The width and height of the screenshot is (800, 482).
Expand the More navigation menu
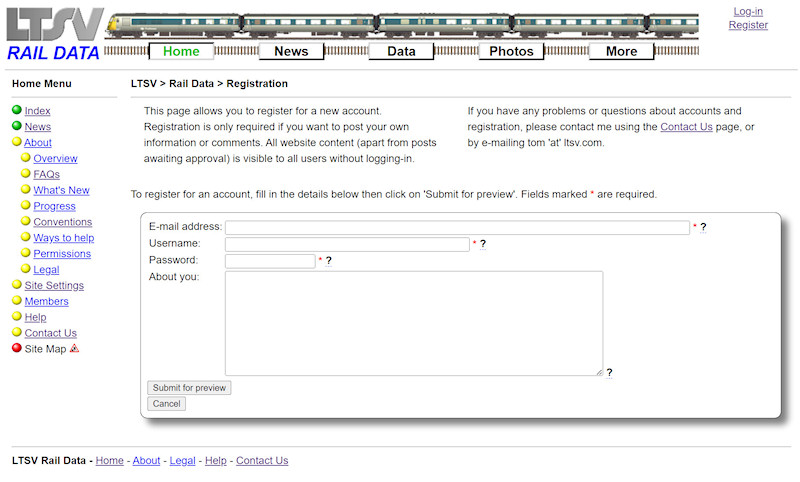621,52
